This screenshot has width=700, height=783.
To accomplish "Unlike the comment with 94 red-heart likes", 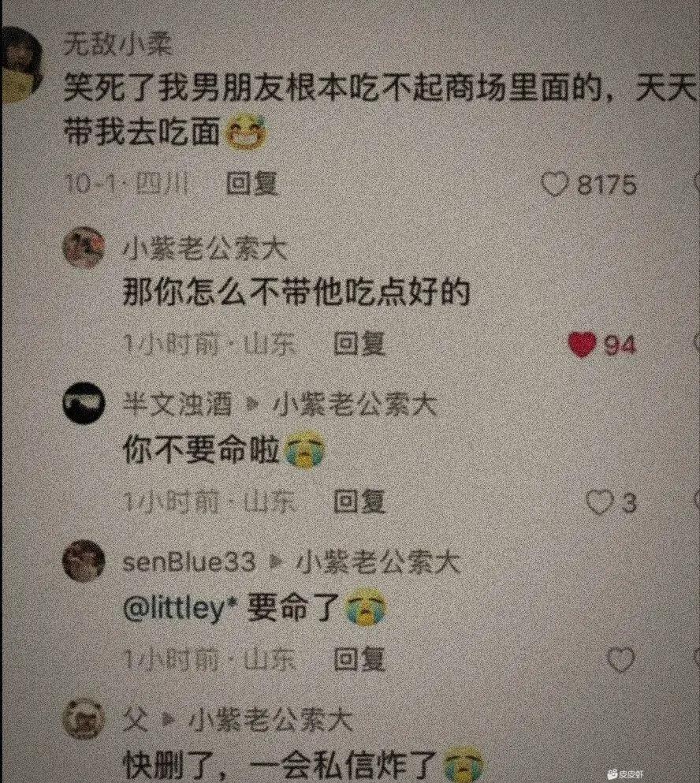I will (583, 345).
